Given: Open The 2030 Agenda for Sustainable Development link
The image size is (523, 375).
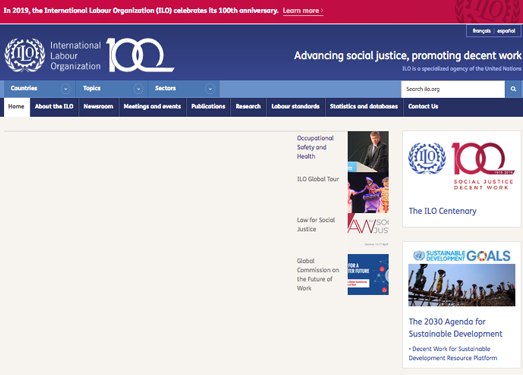Looking at the screenshot, I should pos(455,328).
